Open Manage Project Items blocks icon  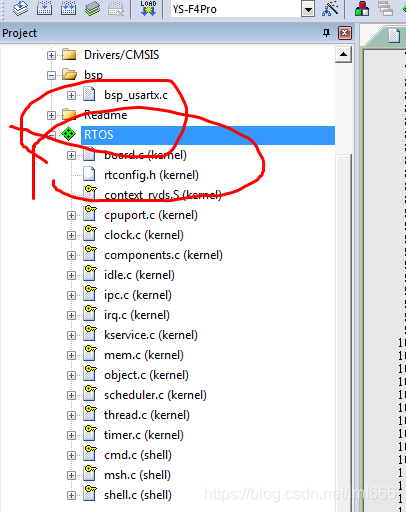(x=362, y=8)
